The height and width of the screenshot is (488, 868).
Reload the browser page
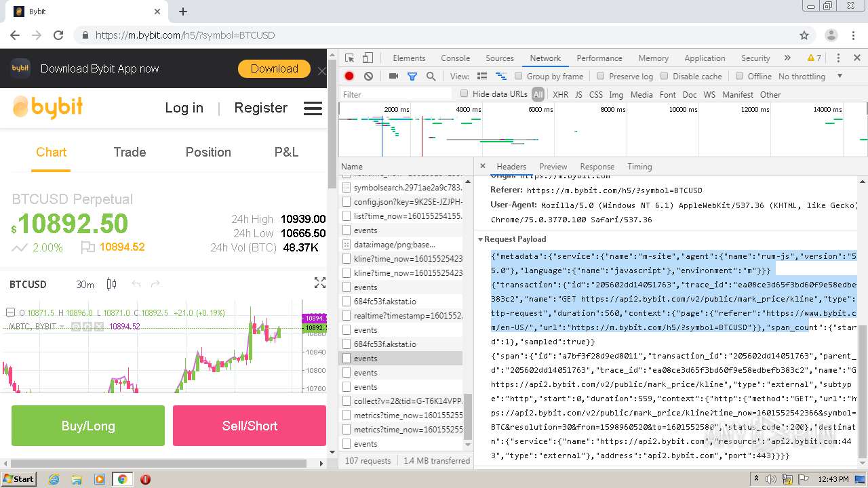click(x=58, y=35)
